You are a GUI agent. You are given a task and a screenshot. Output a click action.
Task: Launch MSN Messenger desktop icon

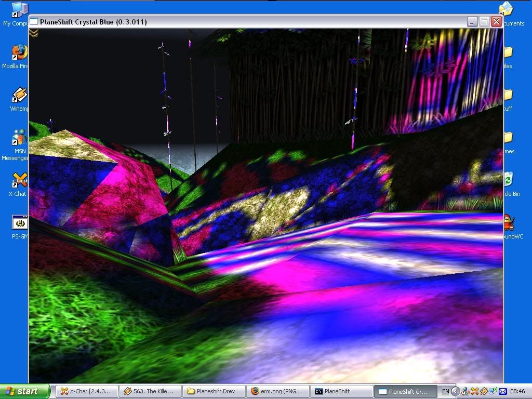19,139
